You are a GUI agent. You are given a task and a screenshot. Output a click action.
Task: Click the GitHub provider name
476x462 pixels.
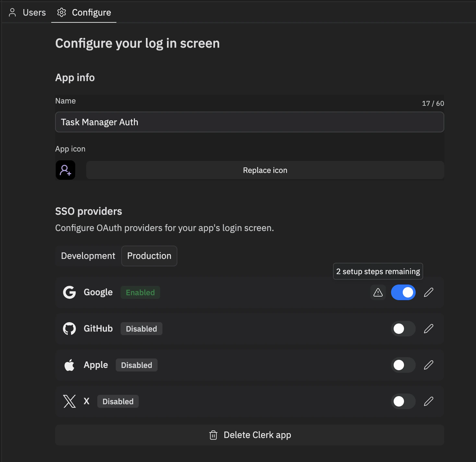98,329
